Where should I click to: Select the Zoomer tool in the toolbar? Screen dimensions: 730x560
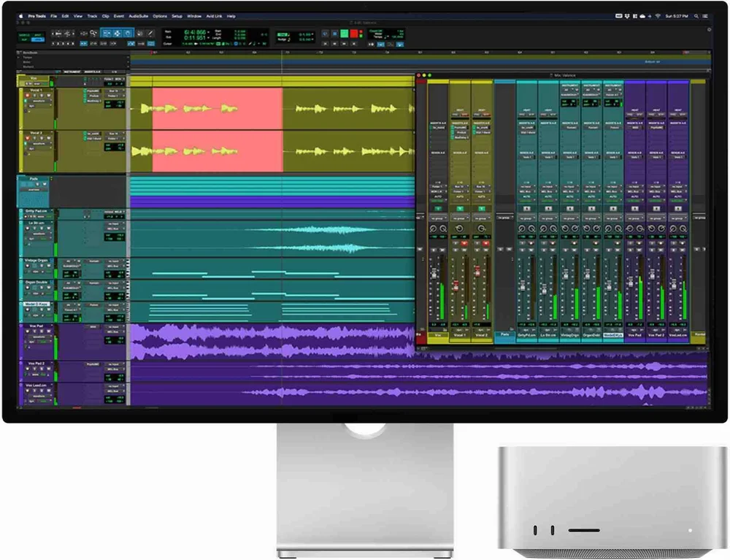click(93, 34)
